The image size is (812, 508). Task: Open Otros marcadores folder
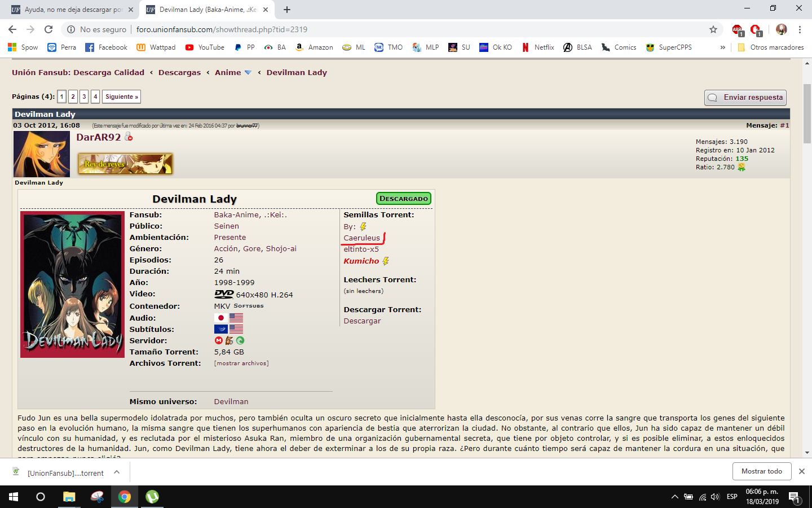pyautogui.click(x=770, y=47)
